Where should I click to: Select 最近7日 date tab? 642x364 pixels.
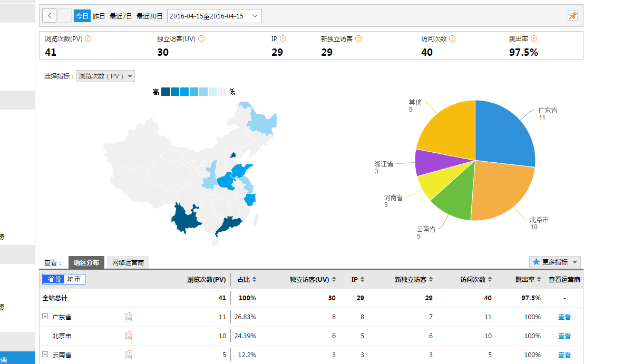tap(121, 16)
